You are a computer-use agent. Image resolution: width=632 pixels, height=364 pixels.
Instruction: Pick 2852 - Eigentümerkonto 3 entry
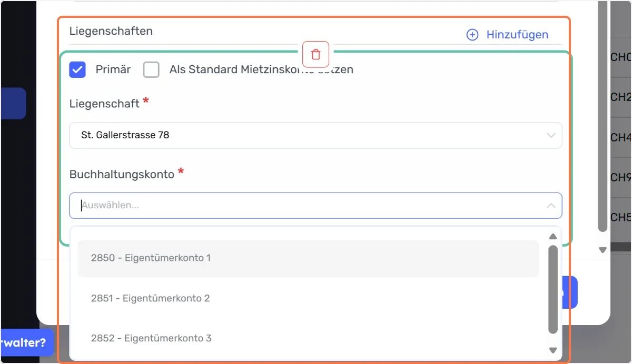308,338
